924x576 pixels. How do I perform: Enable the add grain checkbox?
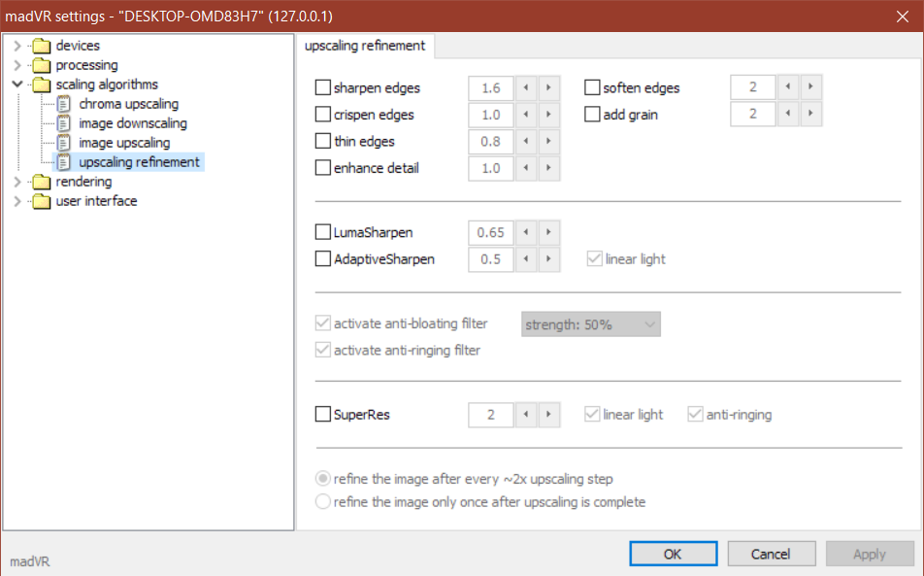[x=592, y=114]
